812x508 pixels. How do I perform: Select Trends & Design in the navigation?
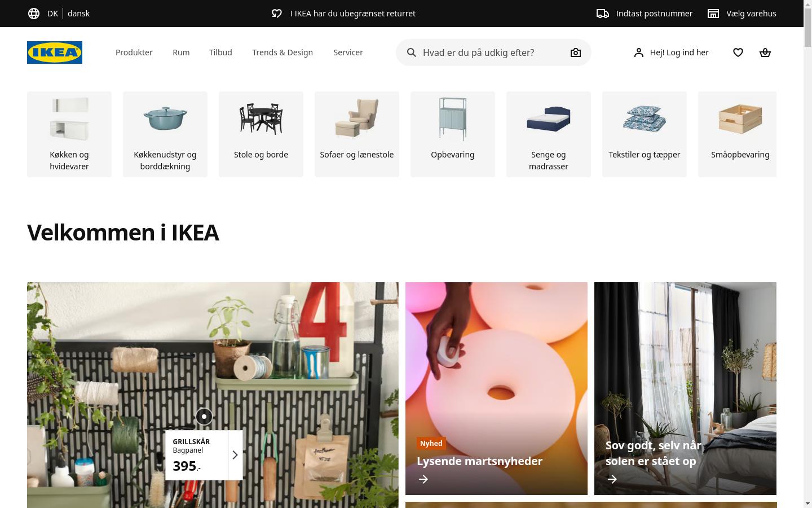click(x=283, y=52)
